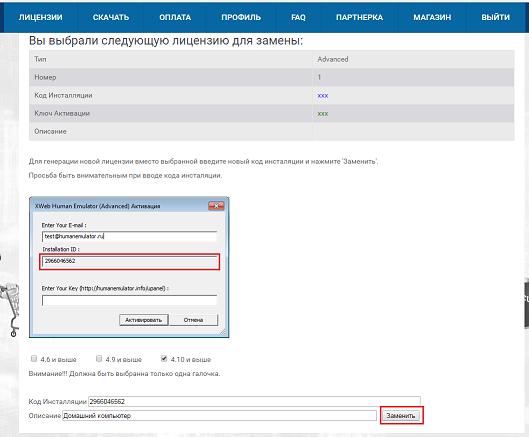Uncheck the '4.10 и выше' checkbox

[164, 358]
